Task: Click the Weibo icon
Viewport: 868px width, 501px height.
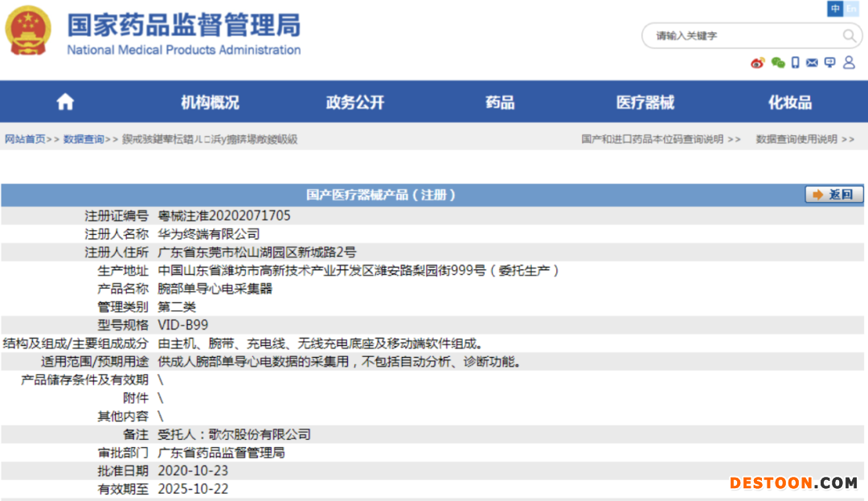Action: (x=757, y=63)
